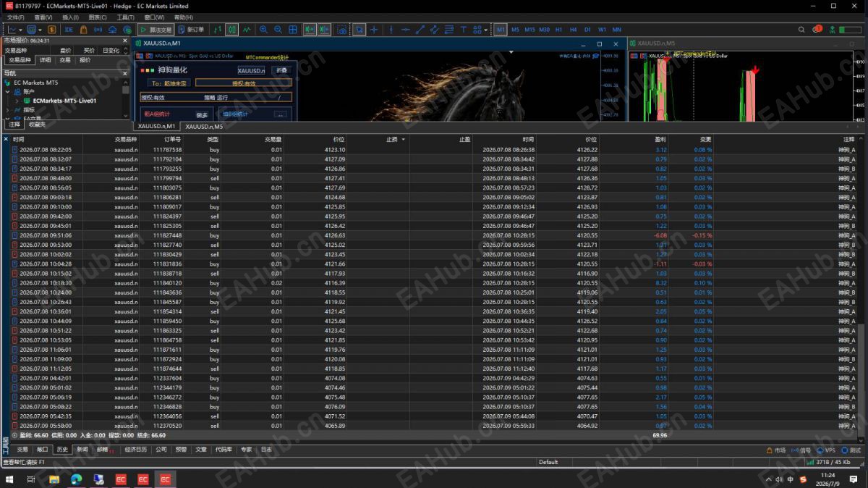868x488 pixels.
Task: Click the zoom in magnifier icon
Action: pyautogui.click(x=263, y=30)
